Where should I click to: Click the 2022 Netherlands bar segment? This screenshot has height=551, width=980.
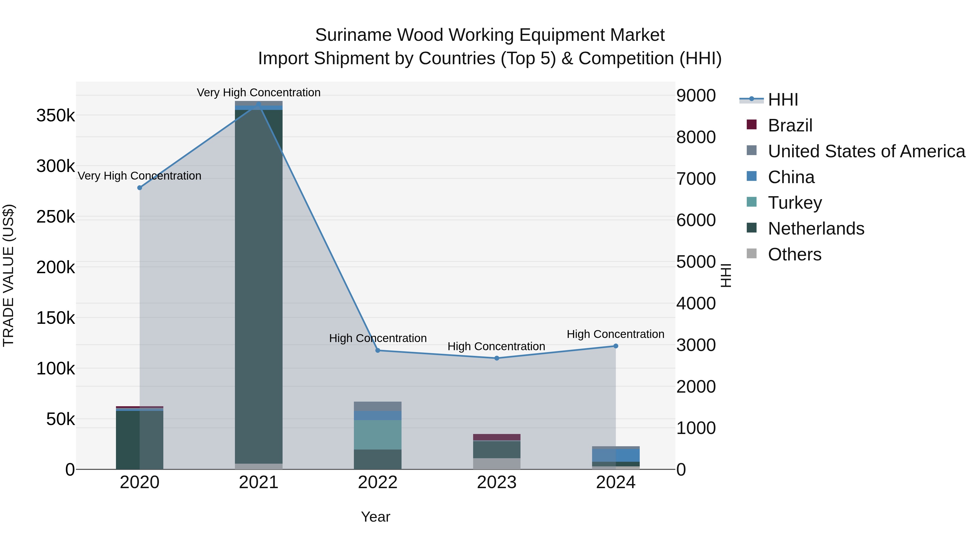pyautogui.click(x=378, y=459)
